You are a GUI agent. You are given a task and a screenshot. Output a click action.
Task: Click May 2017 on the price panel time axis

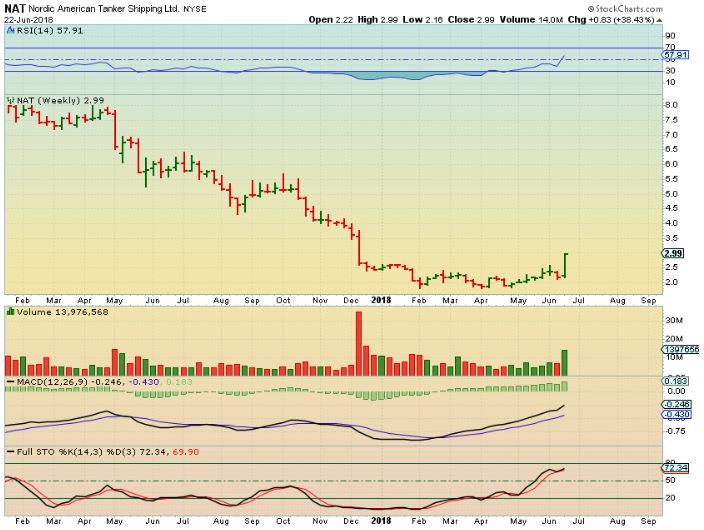(114, 300)
